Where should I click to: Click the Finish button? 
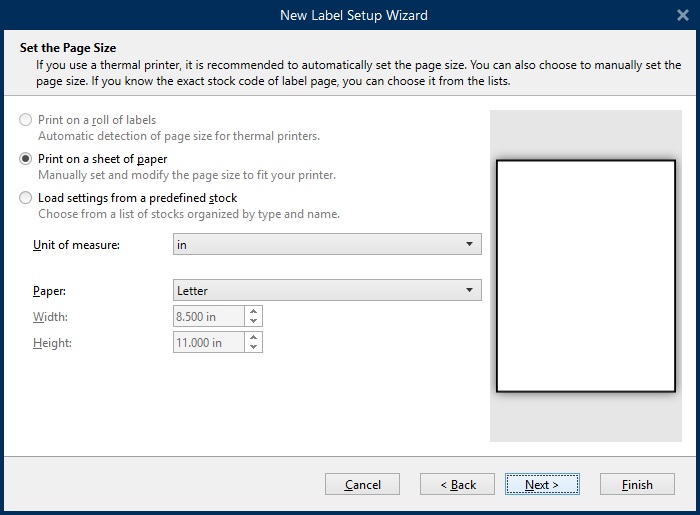coord(637,484)
